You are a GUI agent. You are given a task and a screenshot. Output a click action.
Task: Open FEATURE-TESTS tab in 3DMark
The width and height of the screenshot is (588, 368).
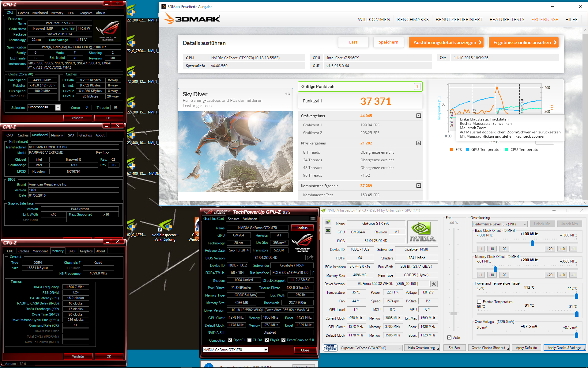tap(507, 19)
